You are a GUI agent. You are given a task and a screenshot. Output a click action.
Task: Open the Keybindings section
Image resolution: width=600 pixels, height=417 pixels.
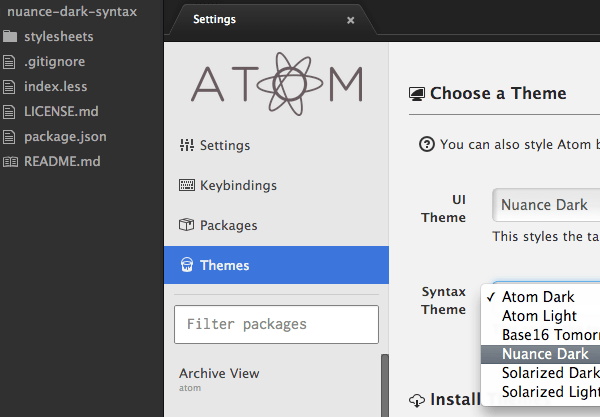click(238, 186)
